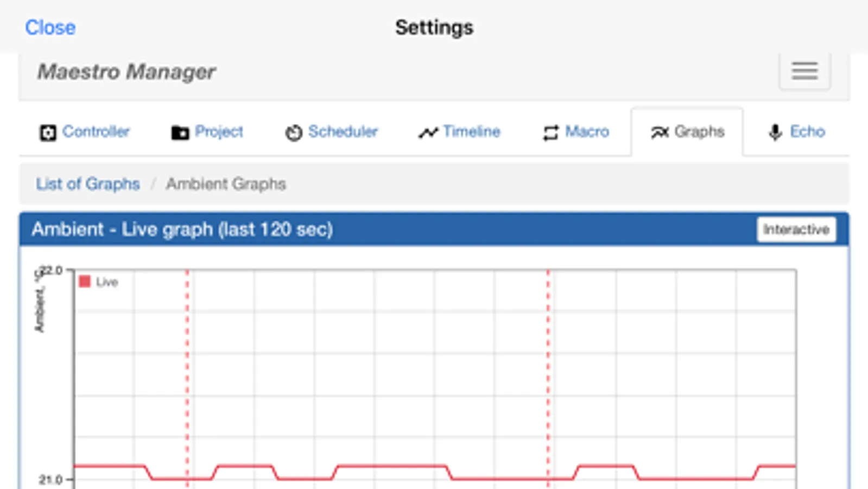868x489 pixels.
Task: Click the Controller tab icon
Action: 48,133
